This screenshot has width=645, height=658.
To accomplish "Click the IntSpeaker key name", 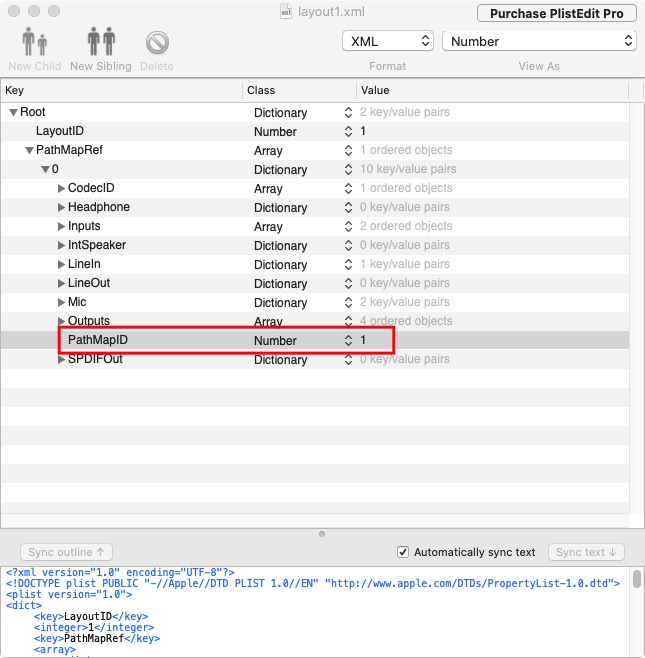I will coord(97,245).
